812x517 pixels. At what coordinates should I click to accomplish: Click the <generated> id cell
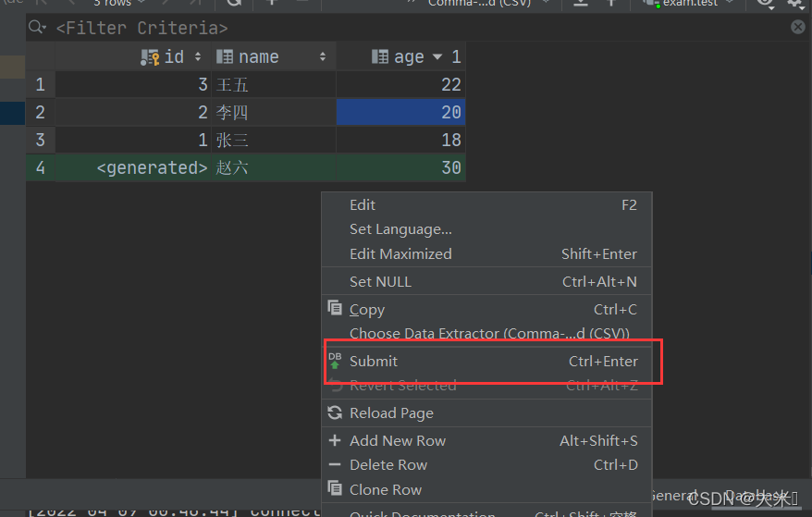pyautogui.click(x=133, y=167)
